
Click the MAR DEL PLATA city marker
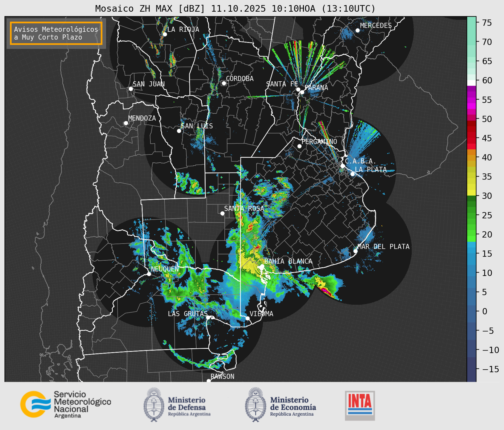point(355,251)
